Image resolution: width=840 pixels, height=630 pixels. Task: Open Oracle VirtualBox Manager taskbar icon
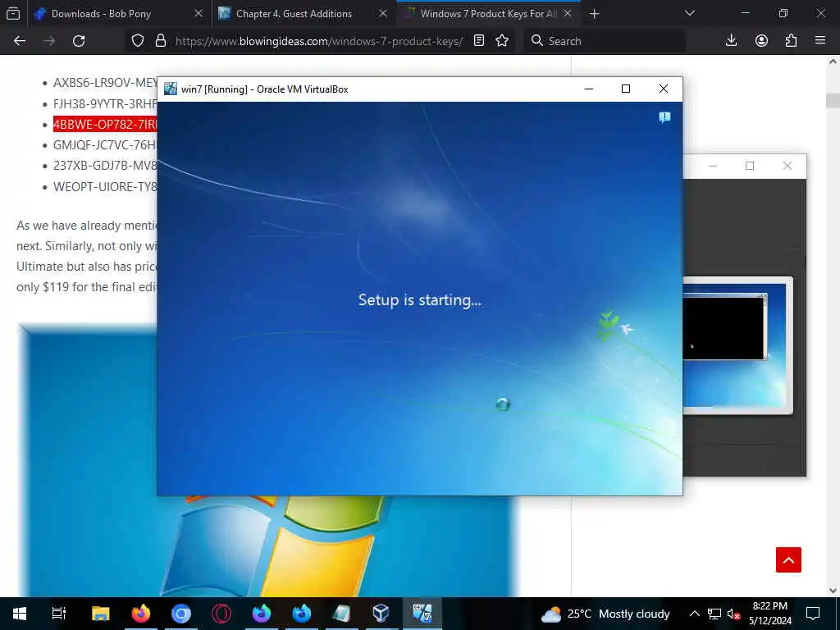tap(381, 614)
